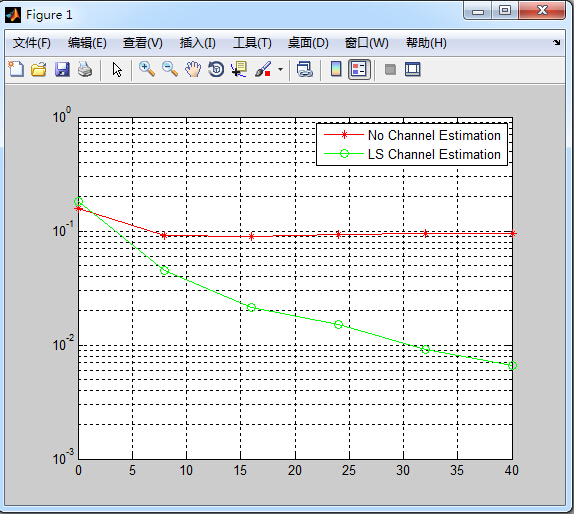The height and width of the screenshot is (514, 574).
Task: Click the Link Plot toolbar button
Action: click(x=304, y=69)
